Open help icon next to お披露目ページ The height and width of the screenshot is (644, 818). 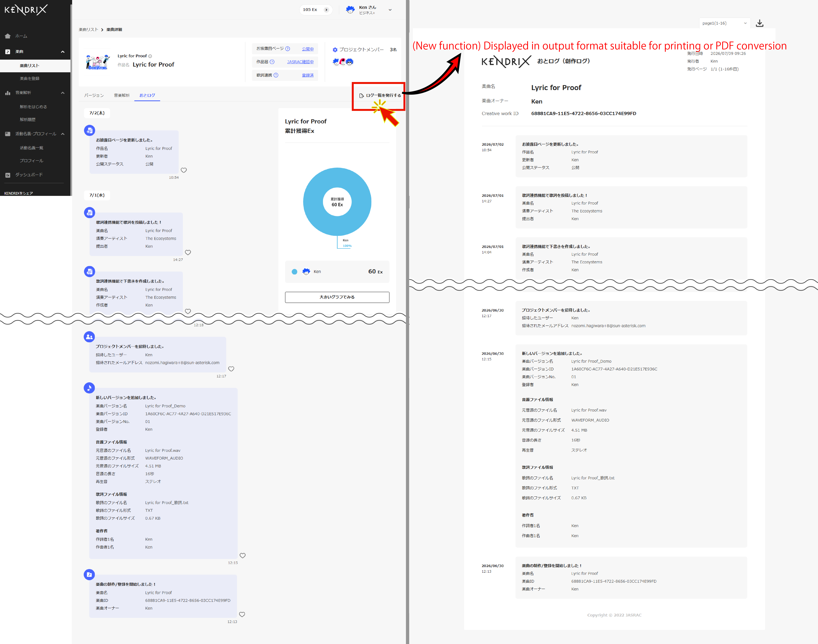[288, 49]
